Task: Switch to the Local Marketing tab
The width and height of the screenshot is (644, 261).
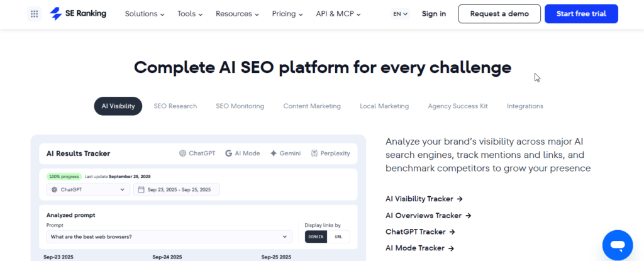Action: coord(384,106)
